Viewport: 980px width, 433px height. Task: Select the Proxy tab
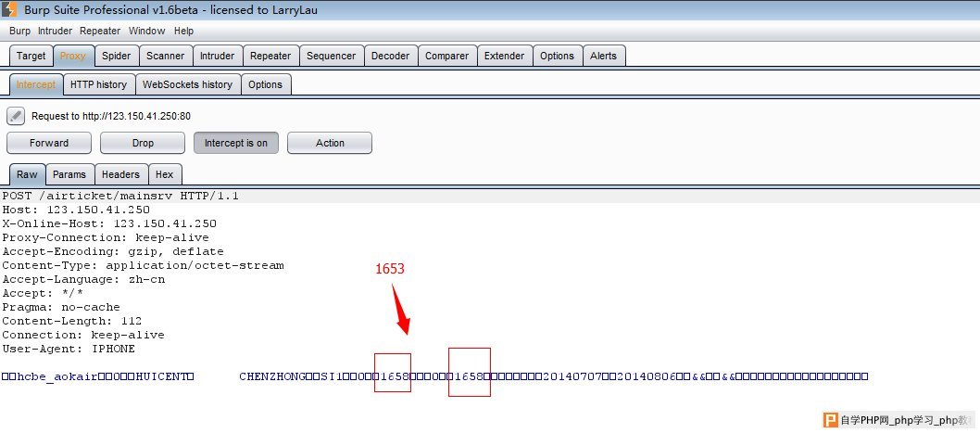(73, 56)
